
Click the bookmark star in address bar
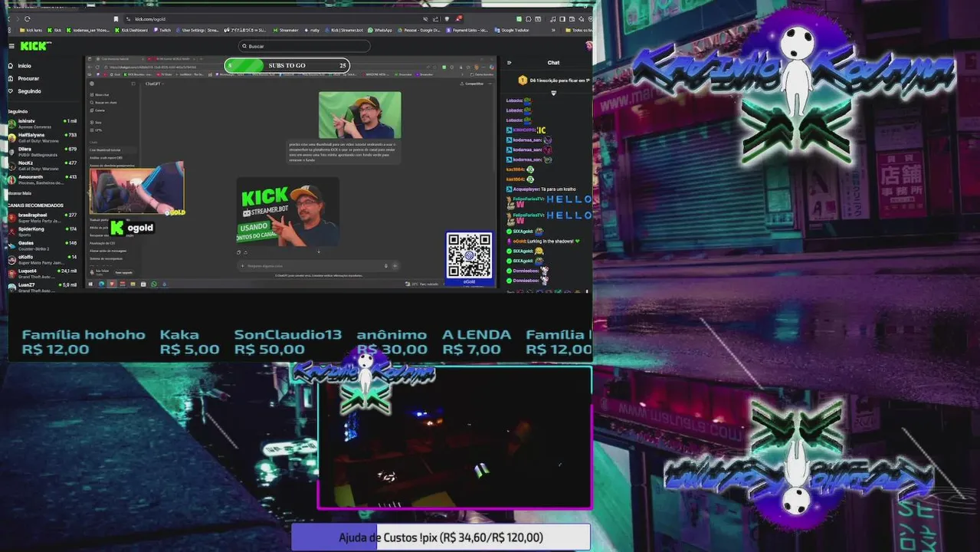(x=116, y=18)
